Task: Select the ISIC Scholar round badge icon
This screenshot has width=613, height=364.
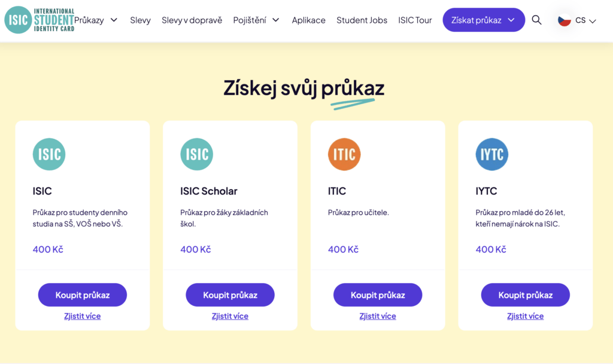Action: coord(196,154)
